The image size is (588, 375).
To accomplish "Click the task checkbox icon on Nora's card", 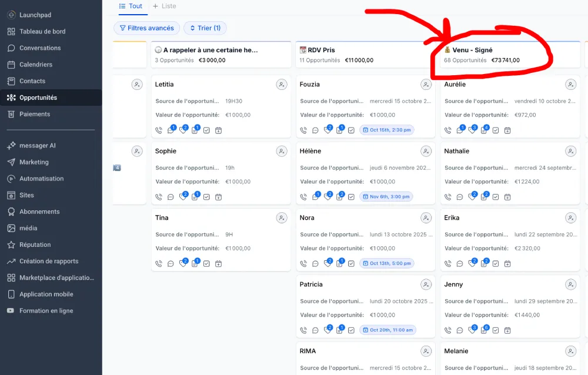I will tap(351, 264).
